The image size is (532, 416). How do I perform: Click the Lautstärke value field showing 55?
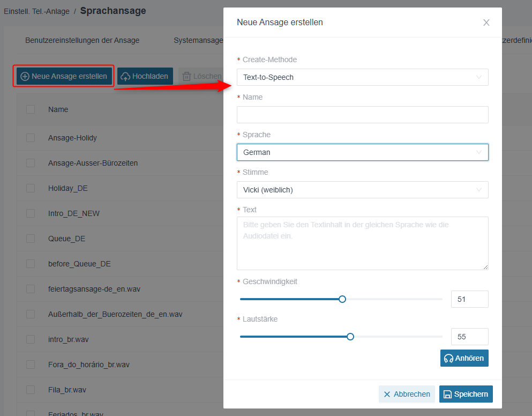(x=469, y=337)
